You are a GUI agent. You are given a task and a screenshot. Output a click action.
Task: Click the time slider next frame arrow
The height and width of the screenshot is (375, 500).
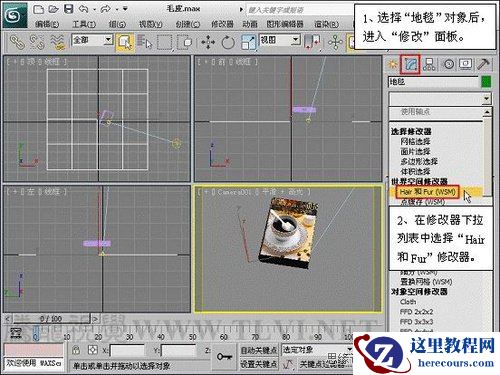coord(96,319)
